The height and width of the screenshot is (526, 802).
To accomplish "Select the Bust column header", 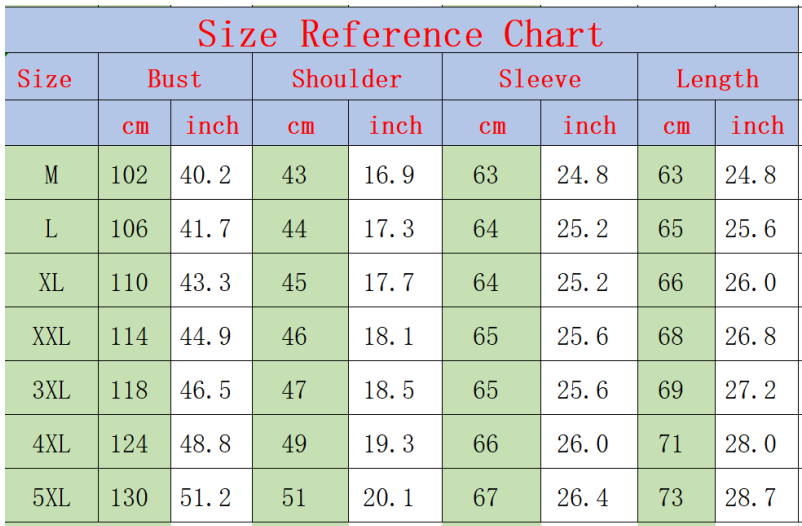I will [x=175, y=78].
